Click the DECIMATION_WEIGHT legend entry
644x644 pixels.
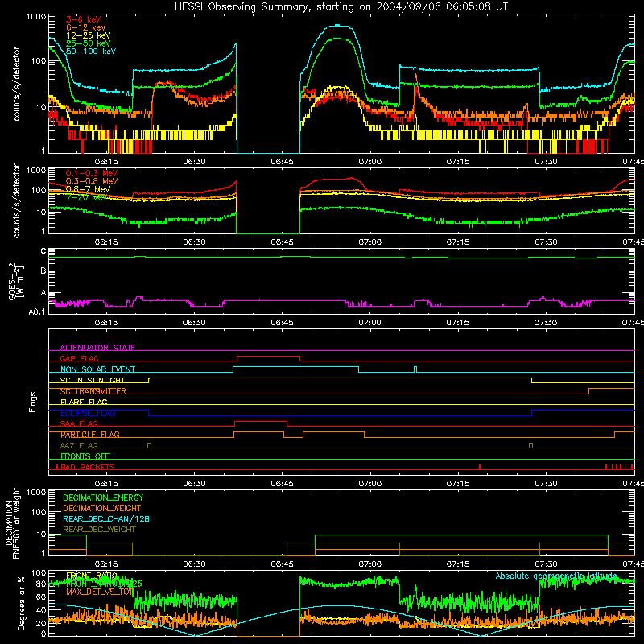pyautogui.click(x=102, y=508)
